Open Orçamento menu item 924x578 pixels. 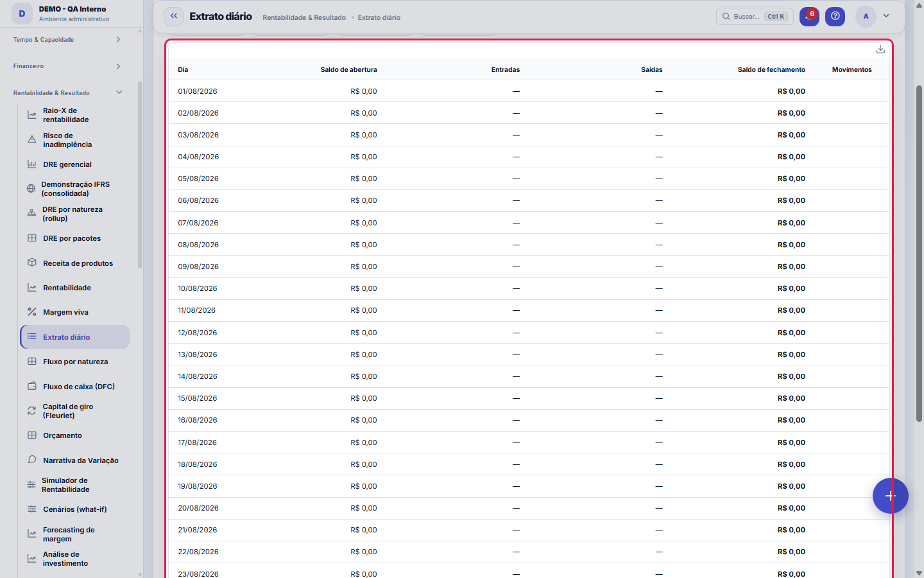tap(75, 435)
